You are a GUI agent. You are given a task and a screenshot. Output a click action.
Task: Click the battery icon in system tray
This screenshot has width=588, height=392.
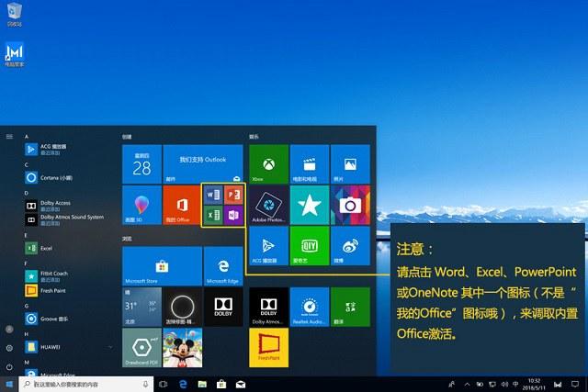pos(480,384)
